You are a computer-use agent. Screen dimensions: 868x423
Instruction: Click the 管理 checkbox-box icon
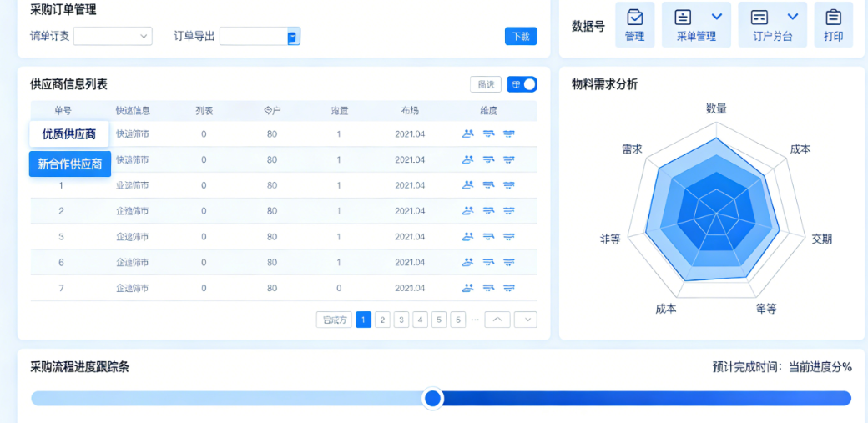click(x=634, y=17)
